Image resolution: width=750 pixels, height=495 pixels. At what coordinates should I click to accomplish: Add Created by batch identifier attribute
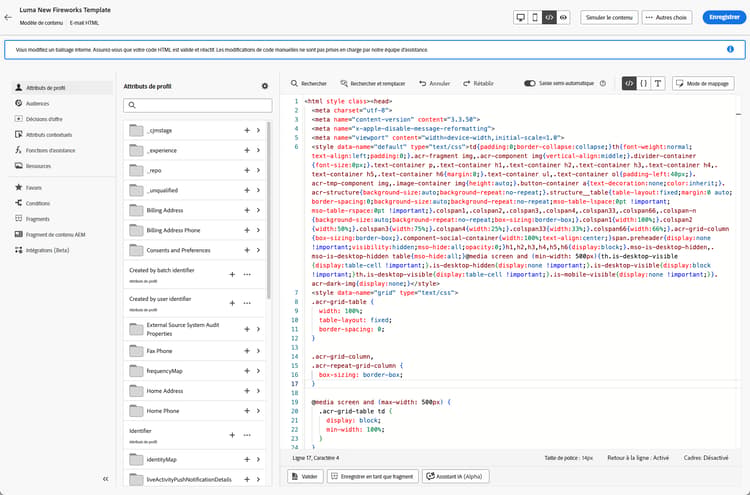pos(232,275)
